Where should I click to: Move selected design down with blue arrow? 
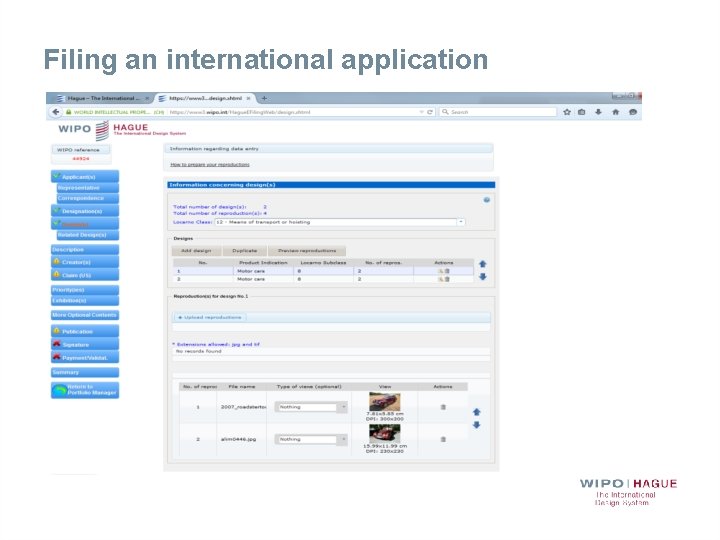[483, 276]
